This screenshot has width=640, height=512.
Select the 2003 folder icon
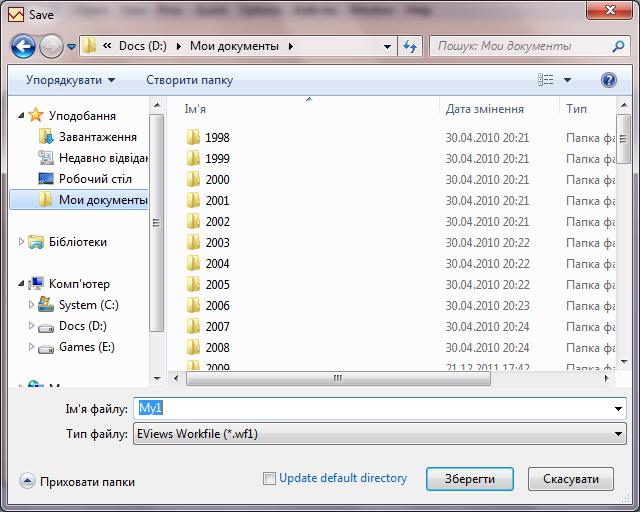(x=193, y=242)
